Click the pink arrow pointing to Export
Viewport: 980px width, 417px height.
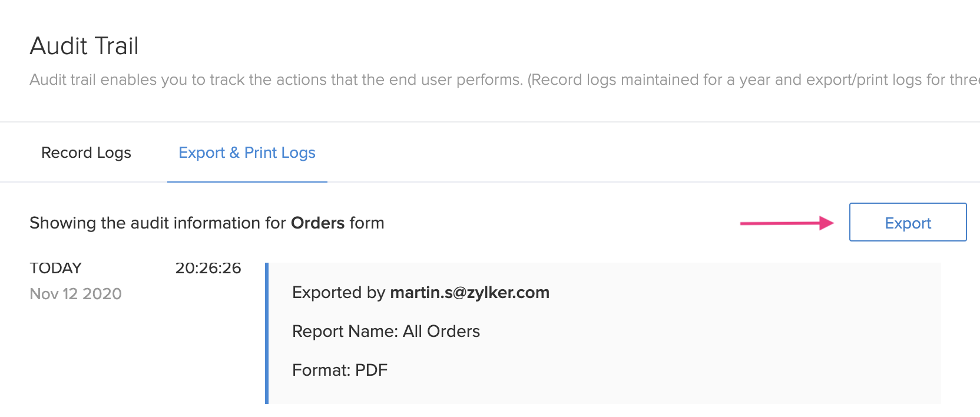(x=786, y=223)
